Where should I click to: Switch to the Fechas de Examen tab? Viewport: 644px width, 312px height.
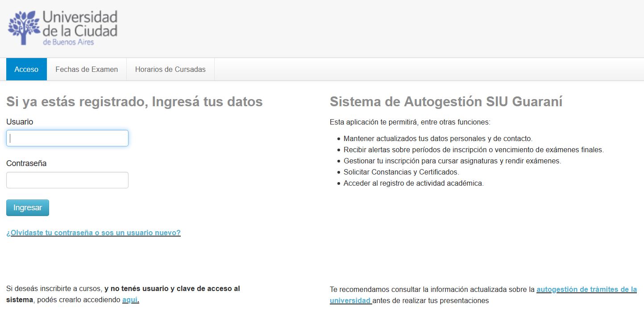[86, 69]
